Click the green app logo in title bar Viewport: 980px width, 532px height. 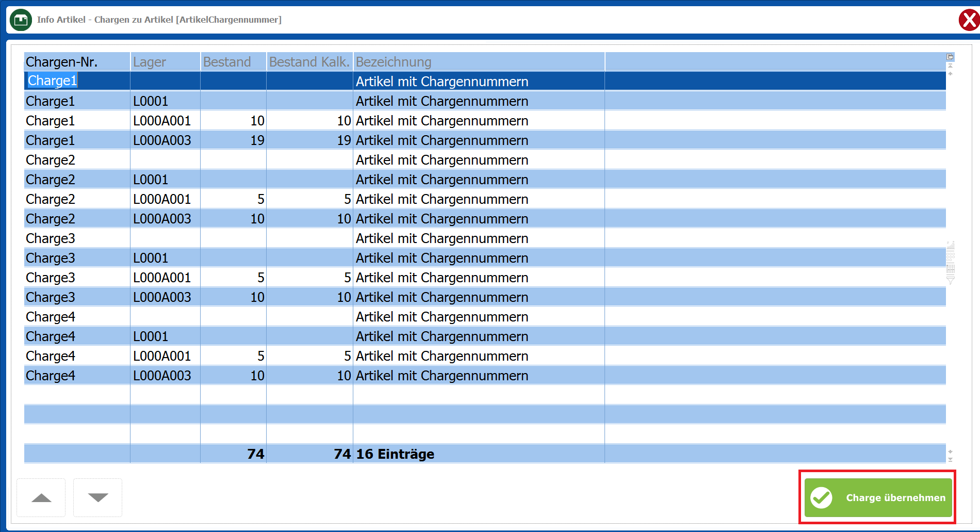click(x=21, y=20)
